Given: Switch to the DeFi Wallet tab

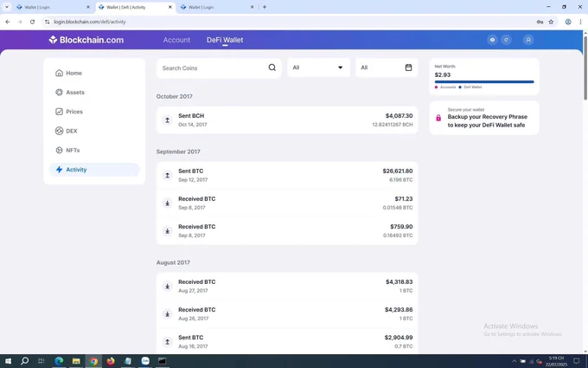Looking at the screenshot, I should [x=225, y=40].
